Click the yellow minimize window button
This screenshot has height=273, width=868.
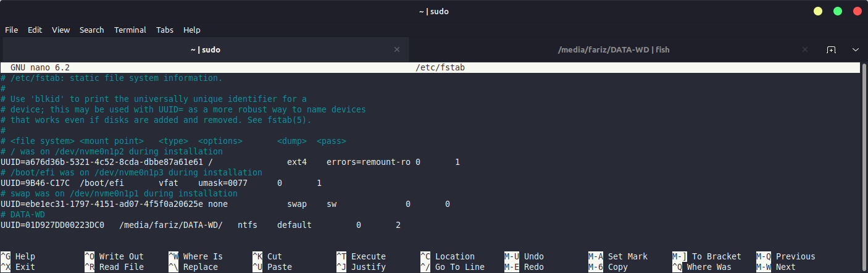(818, 11)
